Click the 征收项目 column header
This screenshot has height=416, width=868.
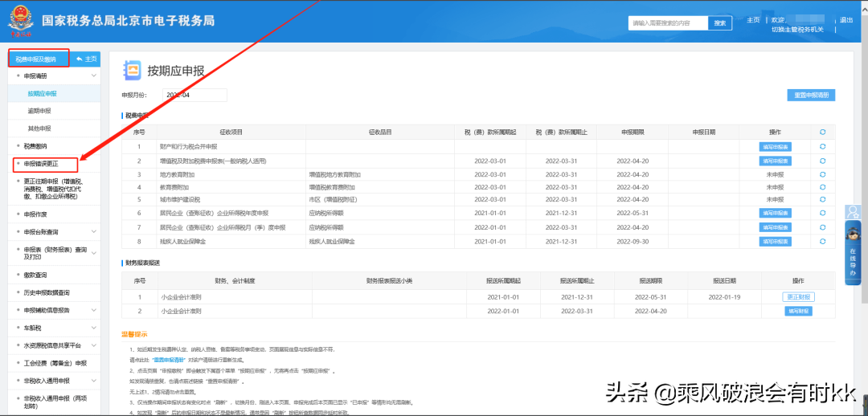231,133
